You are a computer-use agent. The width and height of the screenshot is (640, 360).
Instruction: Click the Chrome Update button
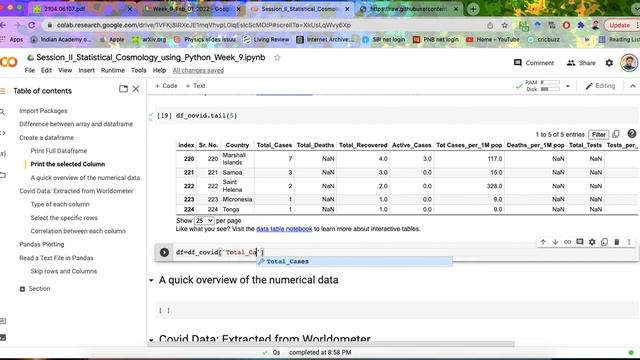pos(619,25)
